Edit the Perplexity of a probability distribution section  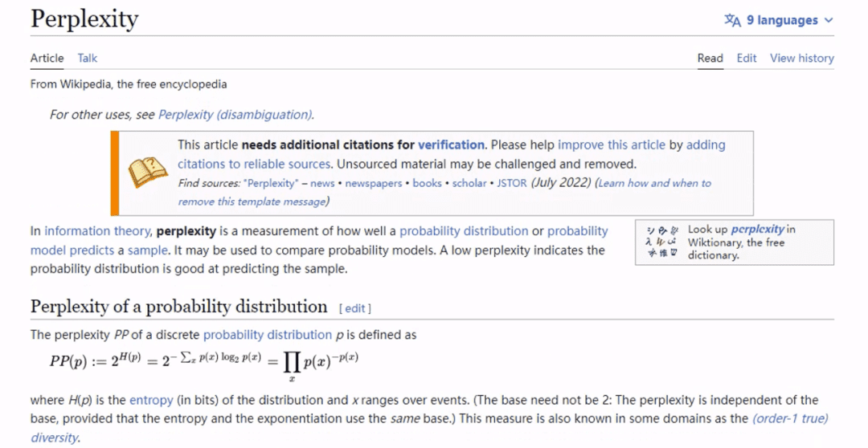[x=355, y=308]
